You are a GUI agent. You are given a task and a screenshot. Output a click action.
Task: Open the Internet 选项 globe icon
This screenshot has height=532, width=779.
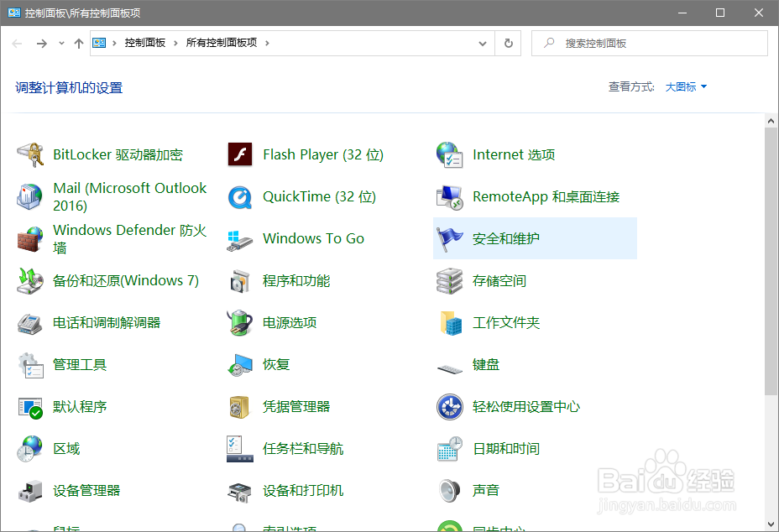(450, 155)
